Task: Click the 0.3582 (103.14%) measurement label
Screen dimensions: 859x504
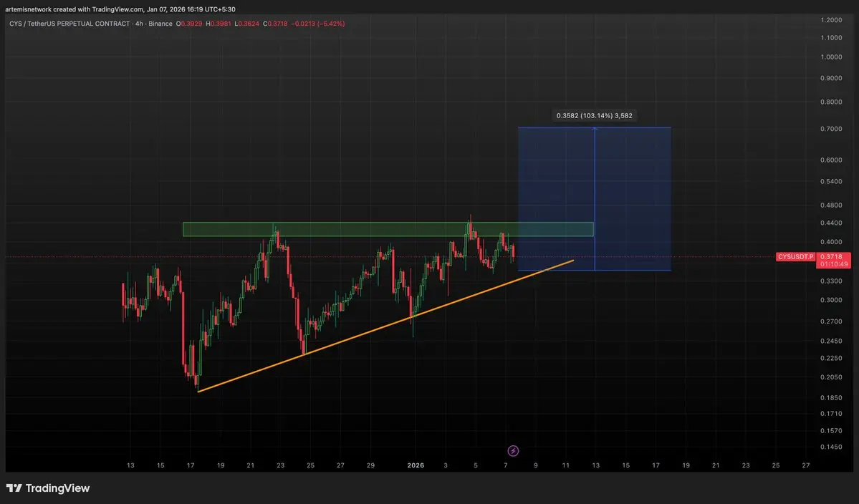Action: (595, 115)
